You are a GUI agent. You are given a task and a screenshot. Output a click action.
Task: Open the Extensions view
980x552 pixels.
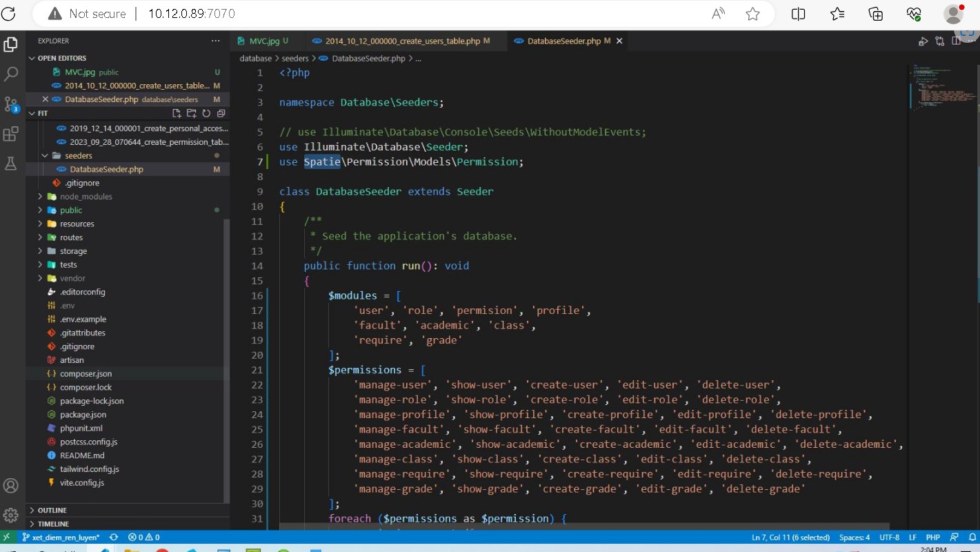pos(11,134)
